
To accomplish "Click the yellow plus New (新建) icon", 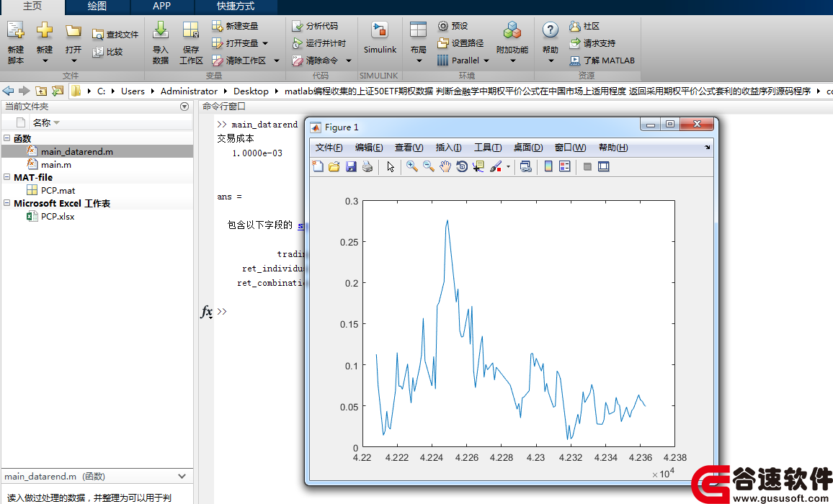I will (45, 30).
